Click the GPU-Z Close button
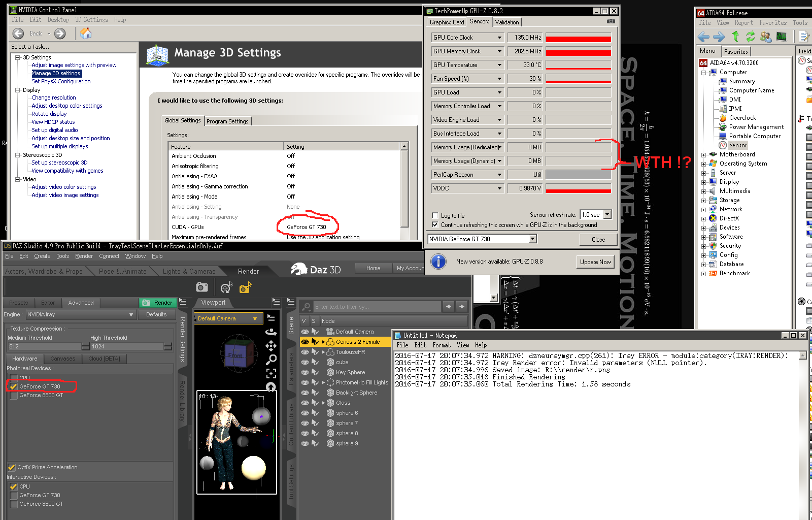This screenshot has height=520, width=812. 598,240
